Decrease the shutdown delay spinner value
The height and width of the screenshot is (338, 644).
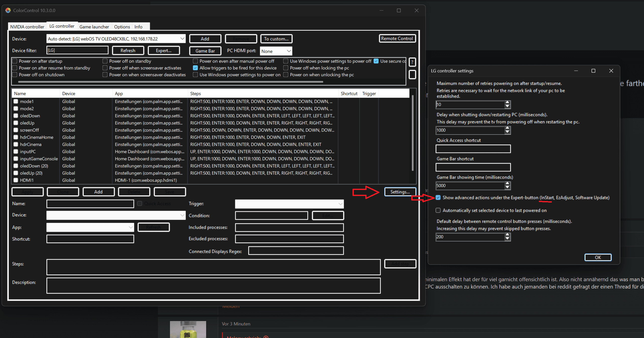(x=507, y=132)
